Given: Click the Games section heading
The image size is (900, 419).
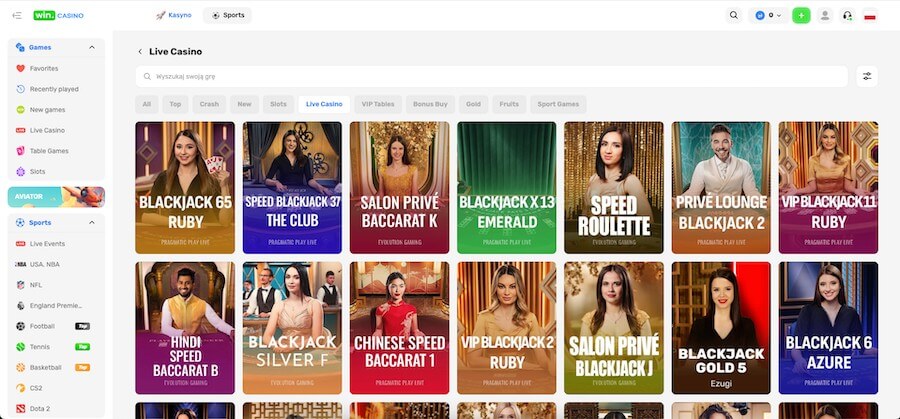Looking at the screenshot, I should pos(40,48).
